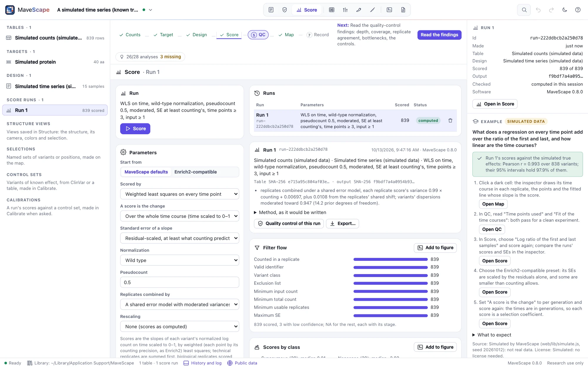This screenshot has width=588, height=368.
Task: Open the 'A score is the change' dropdown
Action: click(180, 216)
